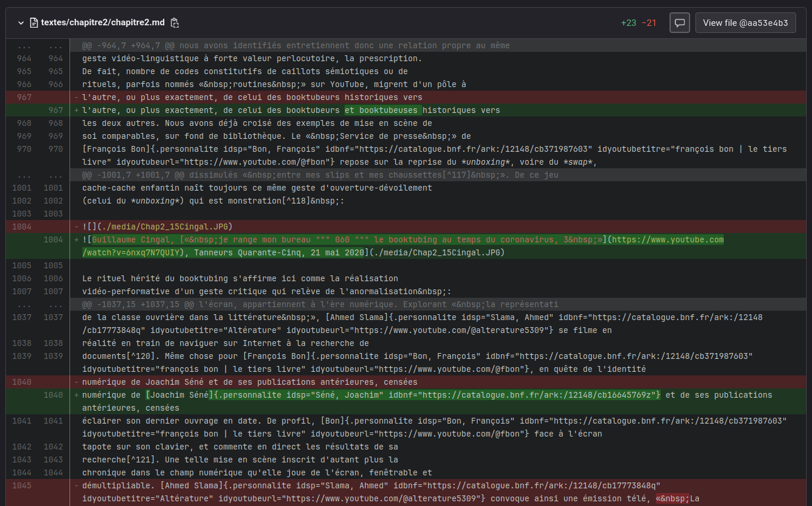Select added line number 1004
Image resolution: width=812 pixels, height=506 pixels.
pos(55,239)
